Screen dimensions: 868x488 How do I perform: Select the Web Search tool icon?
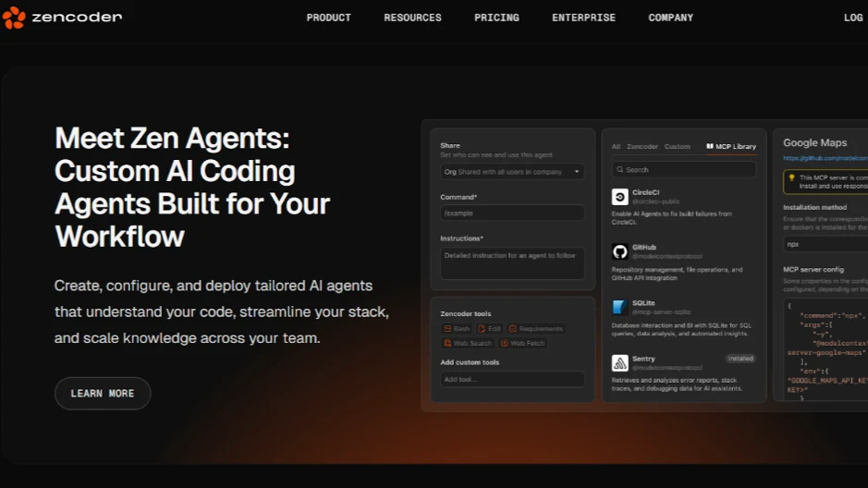click(447, 343)
